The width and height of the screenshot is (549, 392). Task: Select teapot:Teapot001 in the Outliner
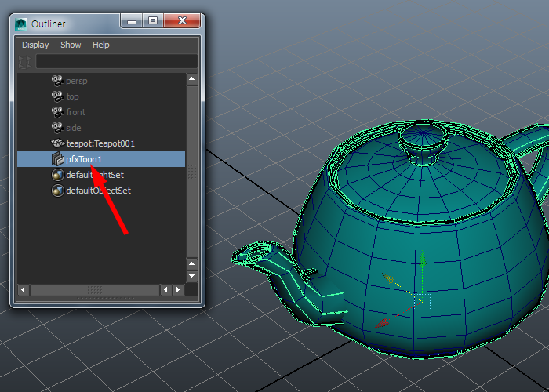pos(101,143)
